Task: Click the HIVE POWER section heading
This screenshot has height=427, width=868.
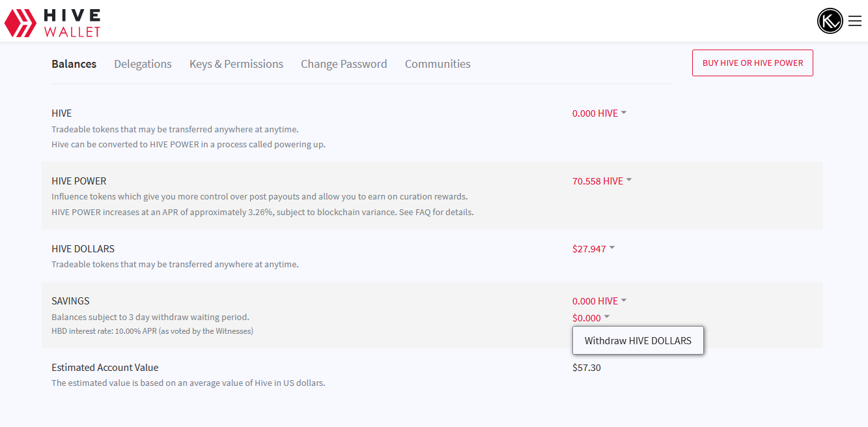Action: [79, 181]
